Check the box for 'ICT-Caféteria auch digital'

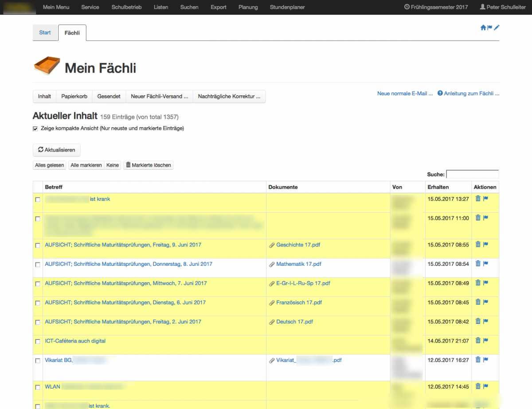pos(38,342)
